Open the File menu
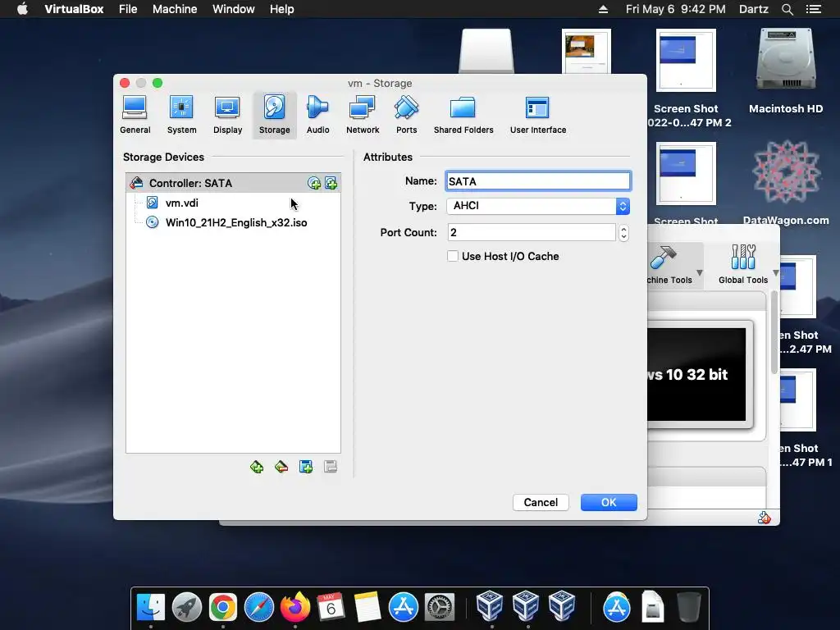The width and height of the screenshot is (840, 630). pyautogui.click(x=128, y=9)
